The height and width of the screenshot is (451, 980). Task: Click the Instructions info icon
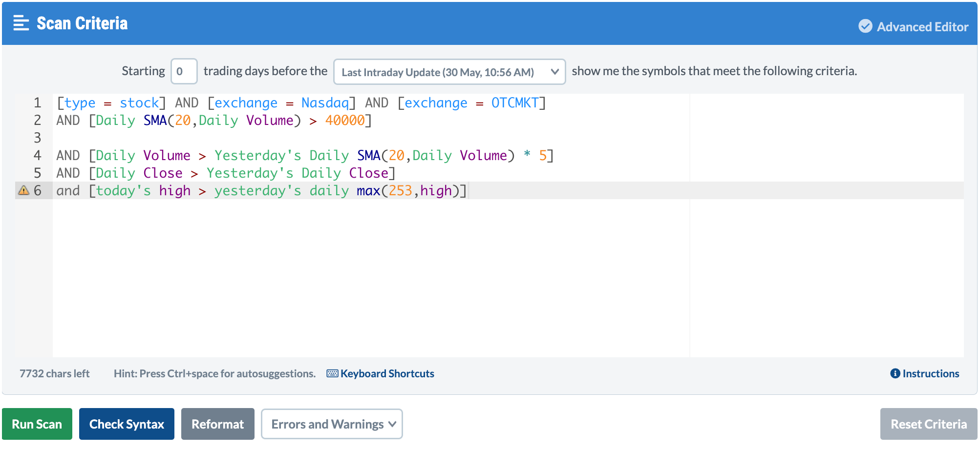point(895,373)
